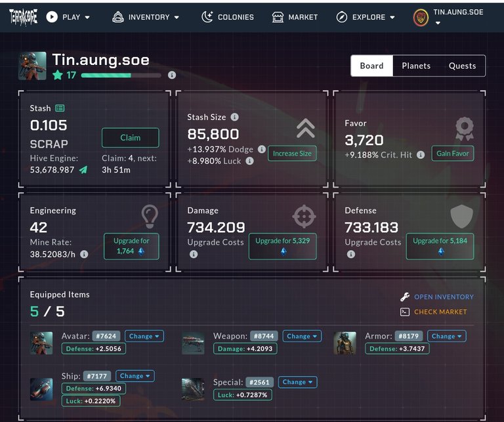
Task: Click the Defense Upgrade Costs info icon
Action: tap(351, 254)
